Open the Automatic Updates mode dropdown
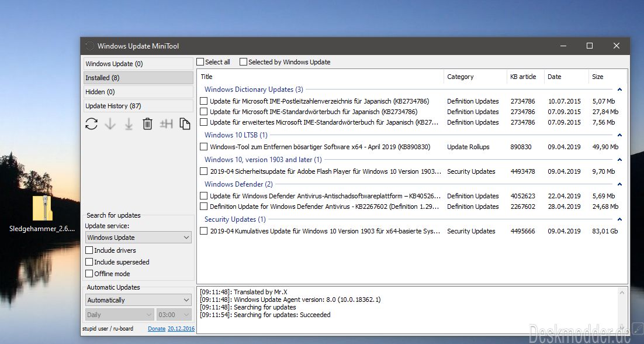This screenshot has height=344, width=644. [139, 300]
